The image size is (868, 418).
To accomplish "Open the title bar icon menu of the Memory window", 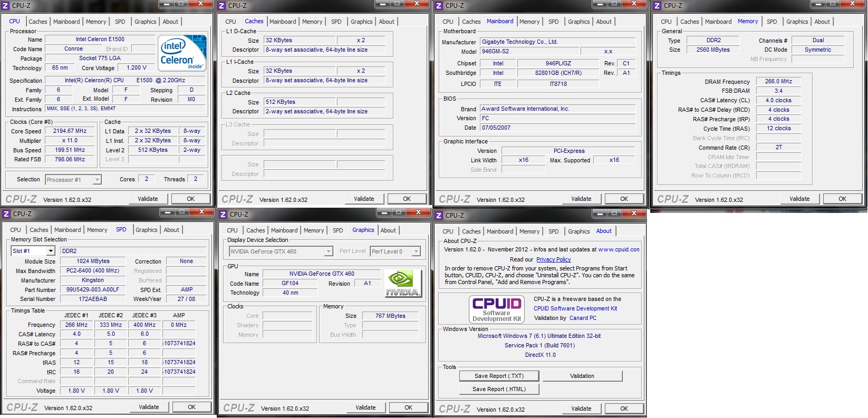I will (x=658, y=6).
